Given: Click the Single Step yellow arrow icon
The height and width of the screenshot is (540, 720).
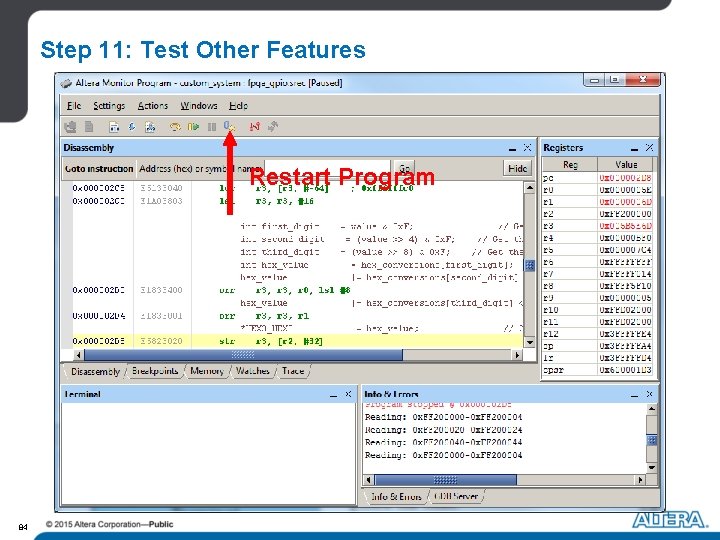Looking at the screenshot, I should tap(175, 127).
